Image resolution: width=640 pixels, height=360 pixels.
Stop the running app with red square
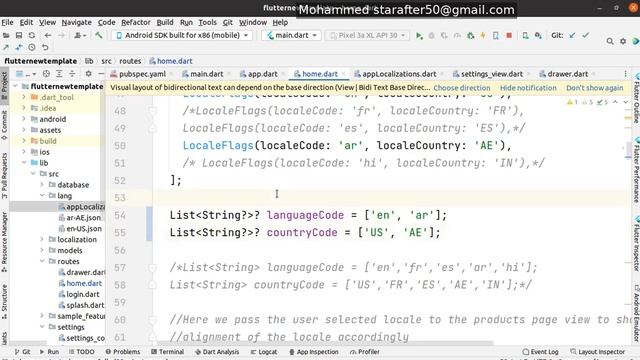coord(509,36)
